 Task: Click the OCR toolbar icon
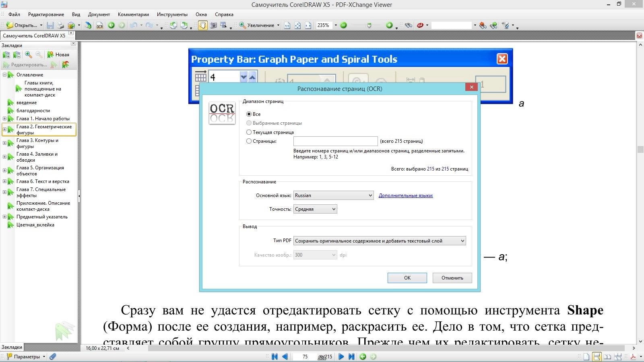coord(99,25)
